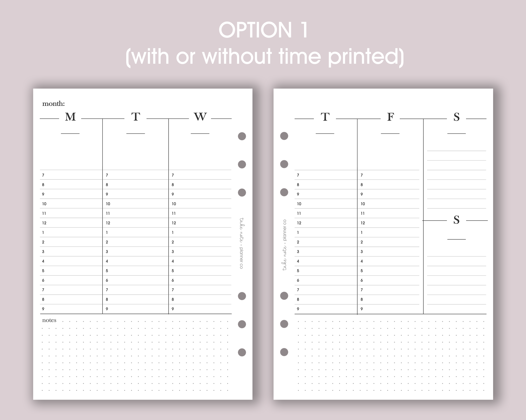The width and height of the screenshot is (526, 420).
Task: Click '(with or without time printed)' subtitle
Action: [x=265, y=57]
